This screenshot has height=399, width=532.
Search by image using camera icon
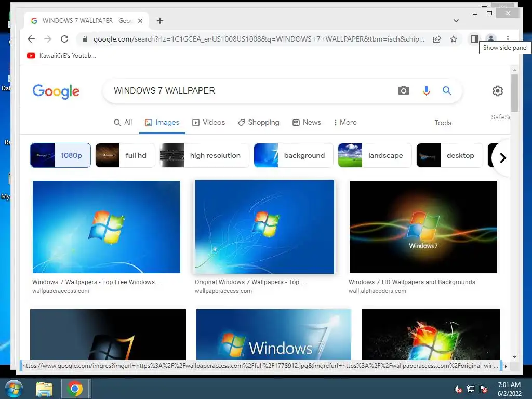(x=403, y=90)
